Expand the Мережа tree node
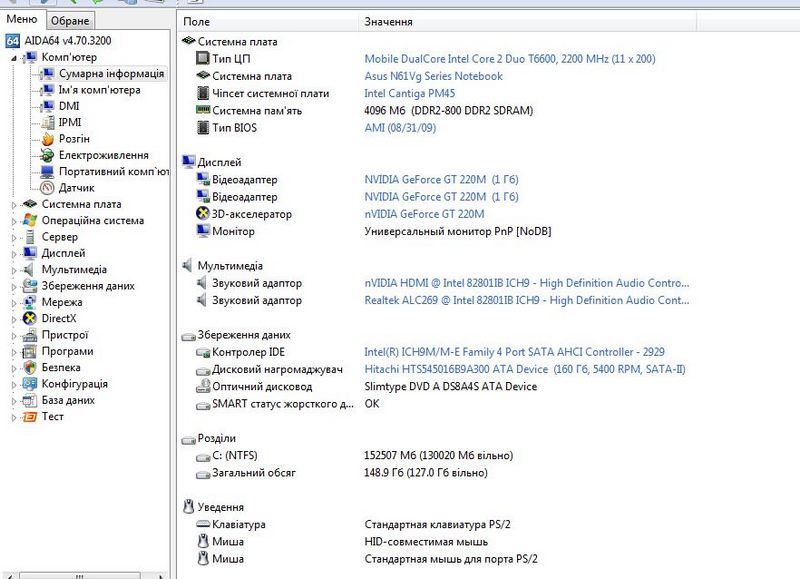800x579 pixels. click(x=14, y=302)
